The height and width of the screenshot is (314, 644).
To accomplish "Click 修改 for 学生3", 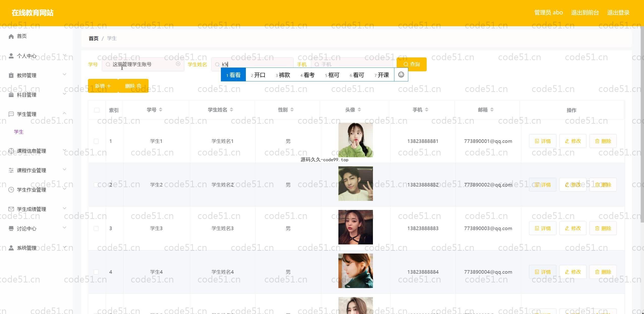I will (x=573, y=228).
